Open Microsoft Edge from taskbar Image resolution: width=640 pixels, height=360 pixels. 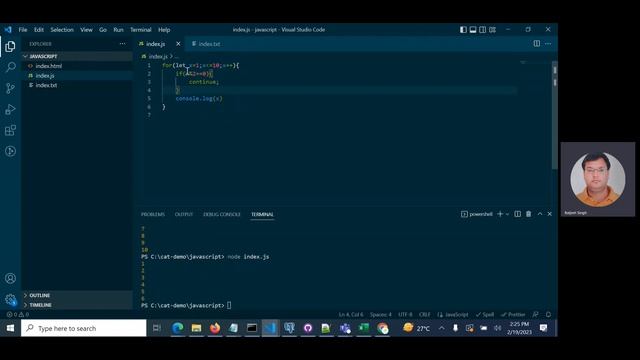[178, 328]
